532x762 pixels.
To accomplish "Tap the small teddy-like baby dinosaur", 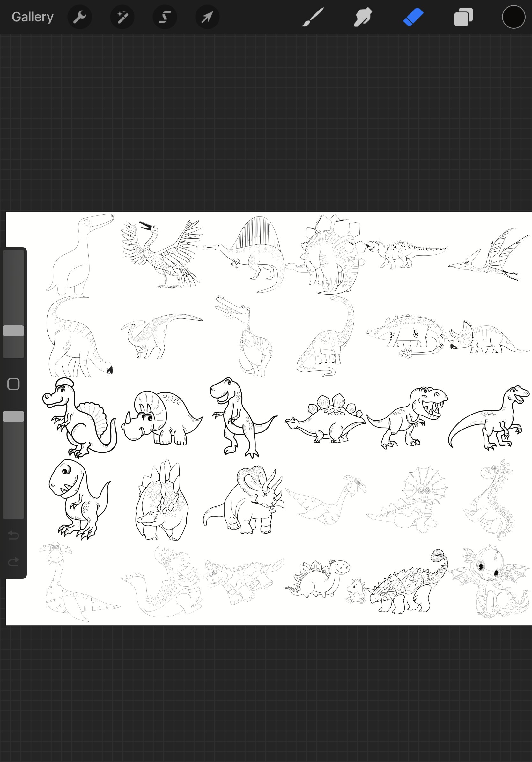I will 356,591.
